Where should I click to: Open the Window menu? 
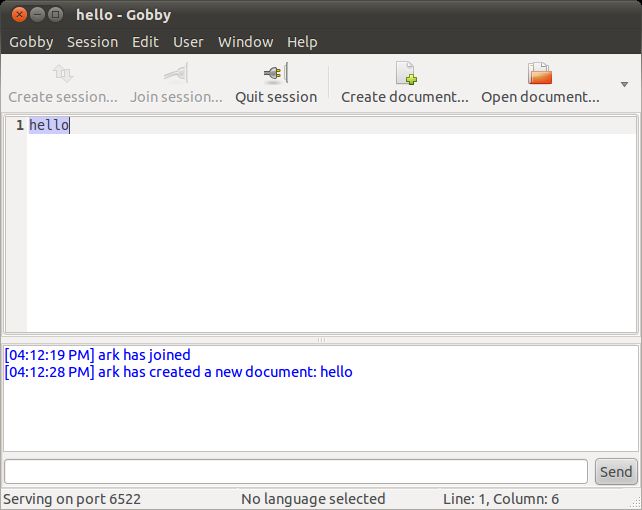pos(245,42)
